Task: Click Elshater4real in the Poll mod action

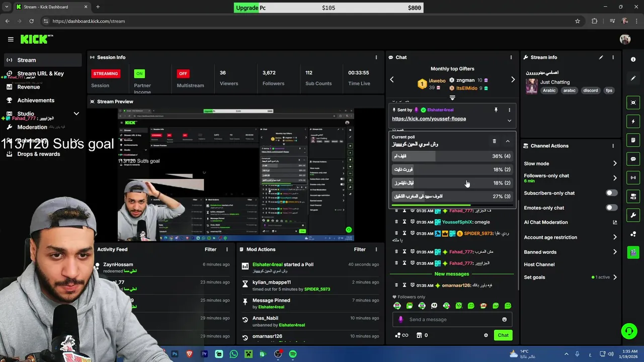Action: [267, 264]
